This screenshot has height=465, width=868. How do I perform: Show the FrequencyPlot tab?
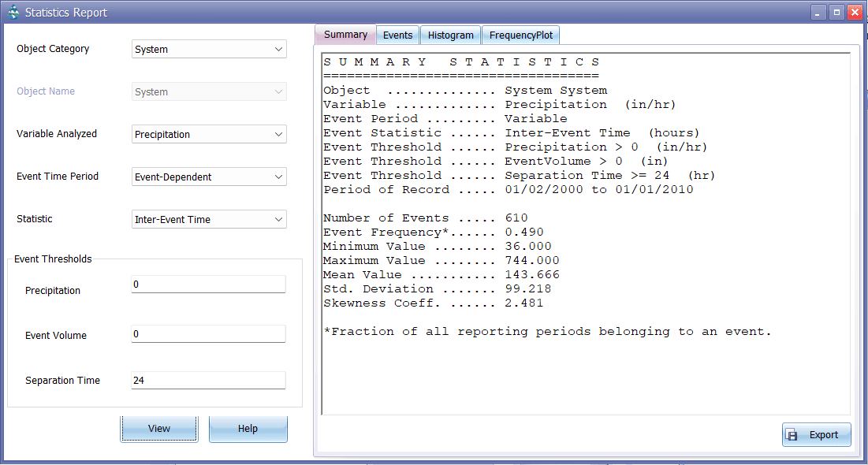tap(520, 35)
